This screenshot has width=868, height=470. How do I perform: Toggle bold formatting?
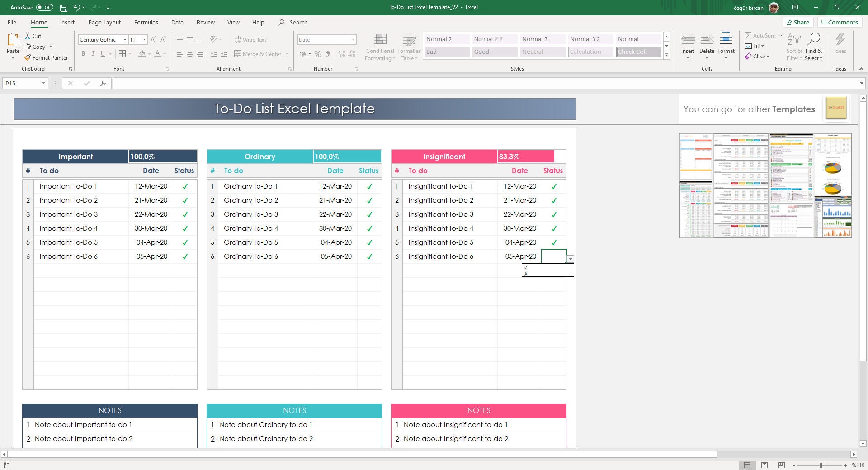click(83, 54)
